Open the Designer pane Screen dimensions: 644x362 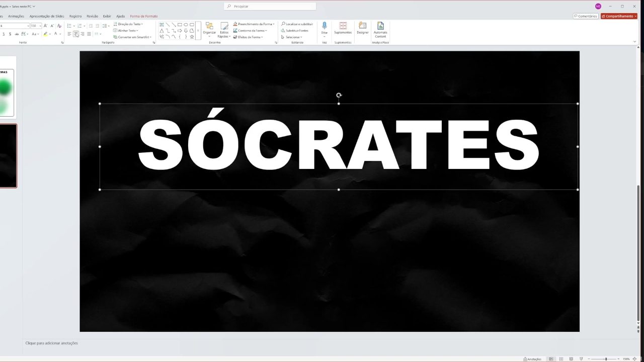363,29
